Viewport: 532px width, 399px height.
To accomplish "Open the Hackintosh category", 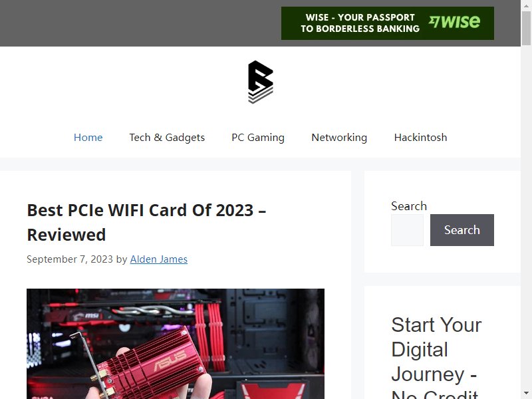I will (x=421, y=138).
